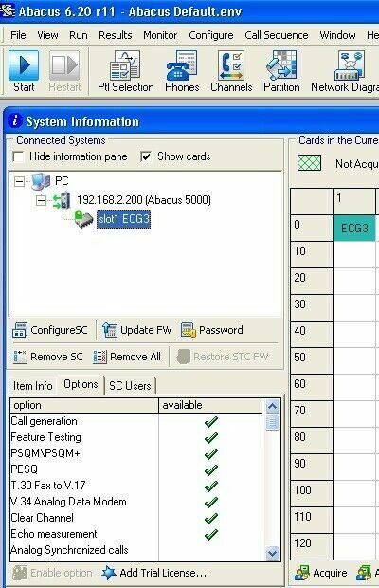Image resolution: width=379 pixels, height=588 pixels.
Task: Click the ConfigureSC button
Action: click(50, 330)
